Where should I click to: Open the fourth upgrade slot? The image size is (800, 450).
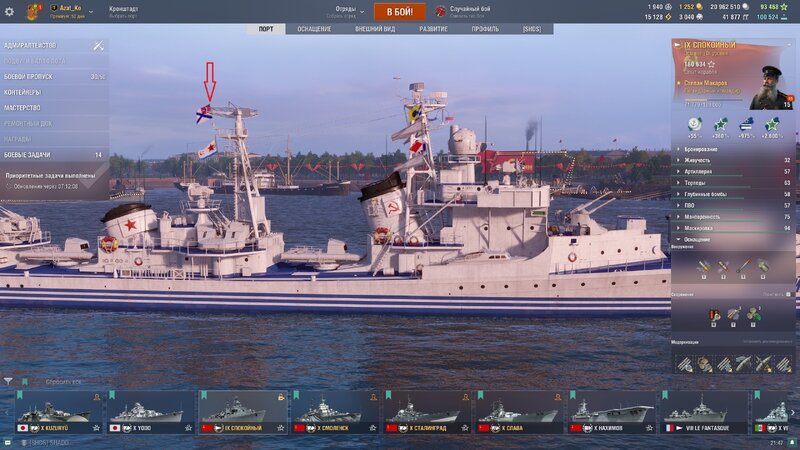pos(744,364)
